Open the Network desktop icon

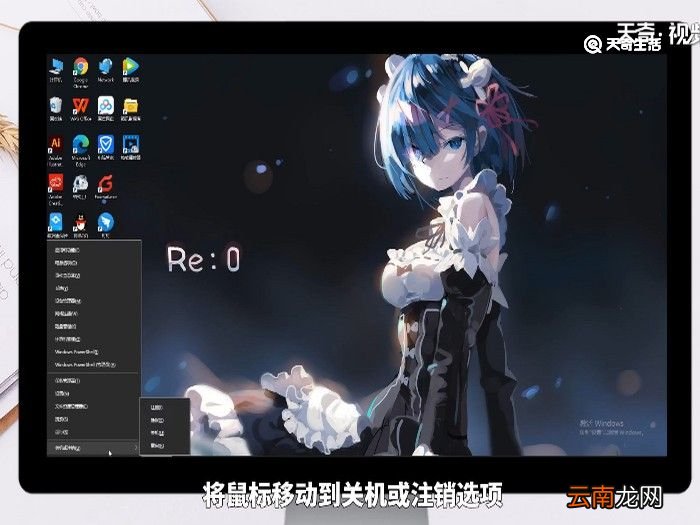[x=106, y=71]
